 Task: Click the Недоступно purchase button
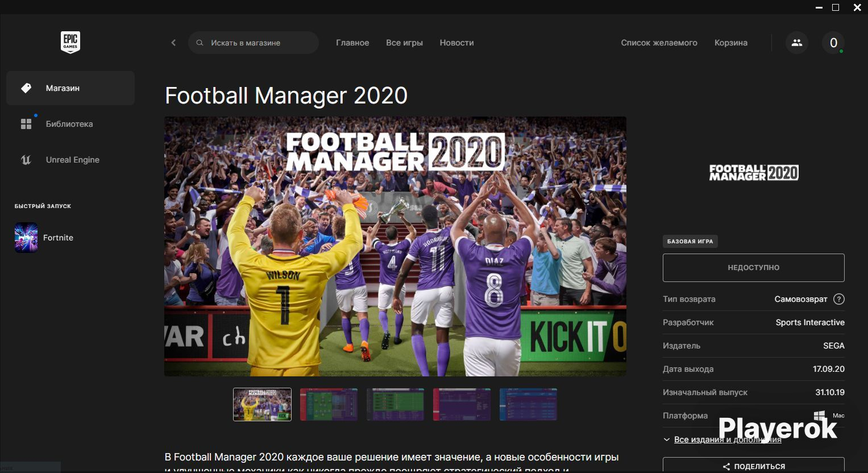[x=754, y=268]
